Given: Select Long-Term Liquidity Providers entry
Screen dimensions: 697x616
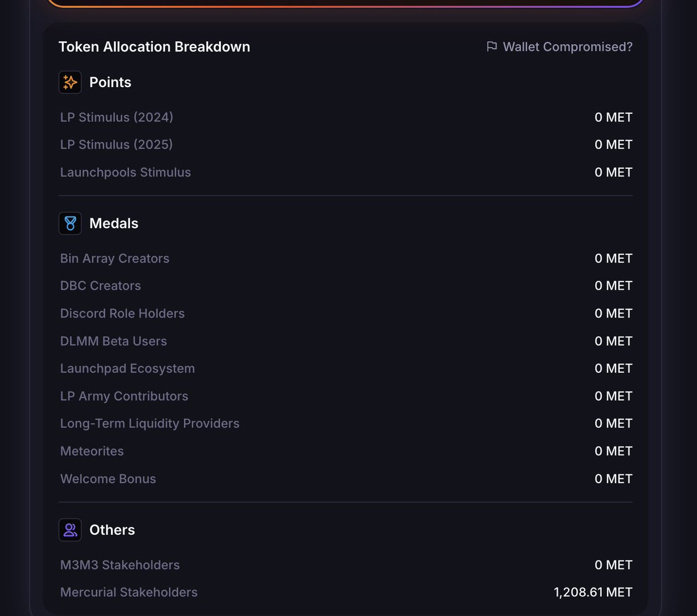Looking at the screenshot, I should coord(149,424).
